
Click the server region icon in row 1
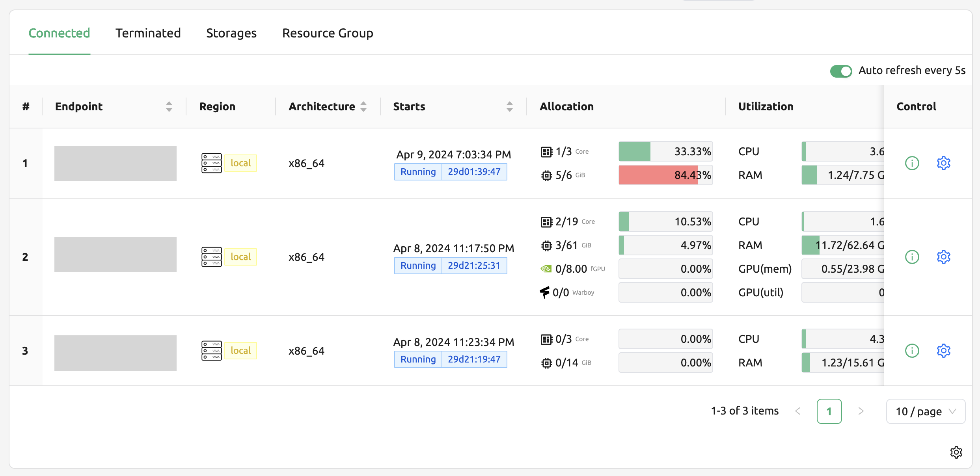tap(212, 163)
